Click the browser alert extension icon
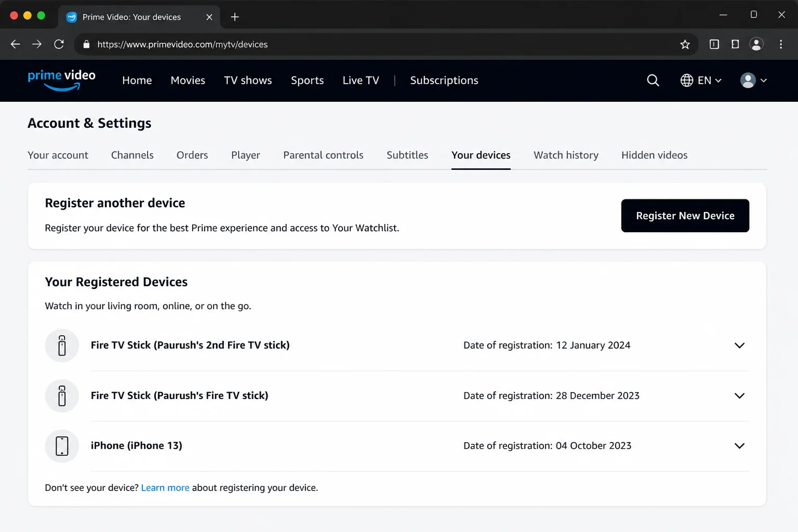 pos(714,44)
